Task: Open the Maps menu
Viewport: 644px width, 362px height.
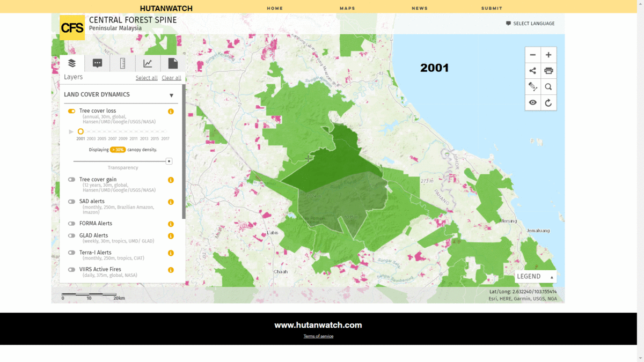Action: [347, 8]
